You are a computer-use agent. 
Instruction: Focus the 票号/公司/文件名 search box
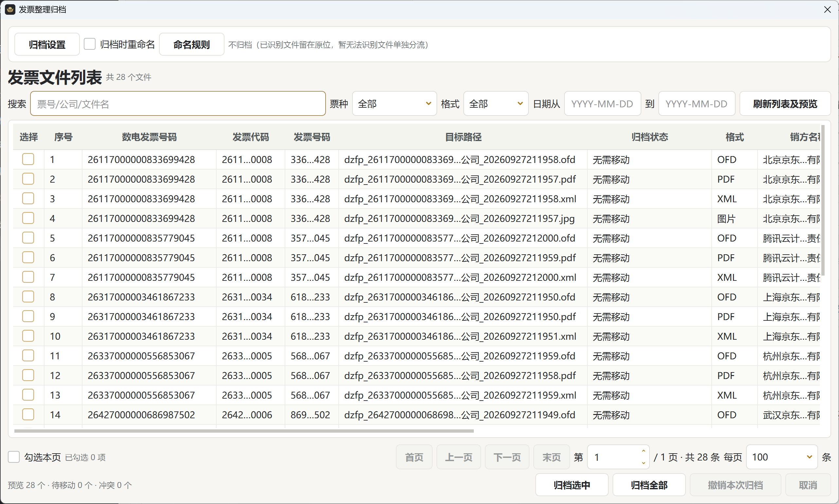[x=178, y=104]
